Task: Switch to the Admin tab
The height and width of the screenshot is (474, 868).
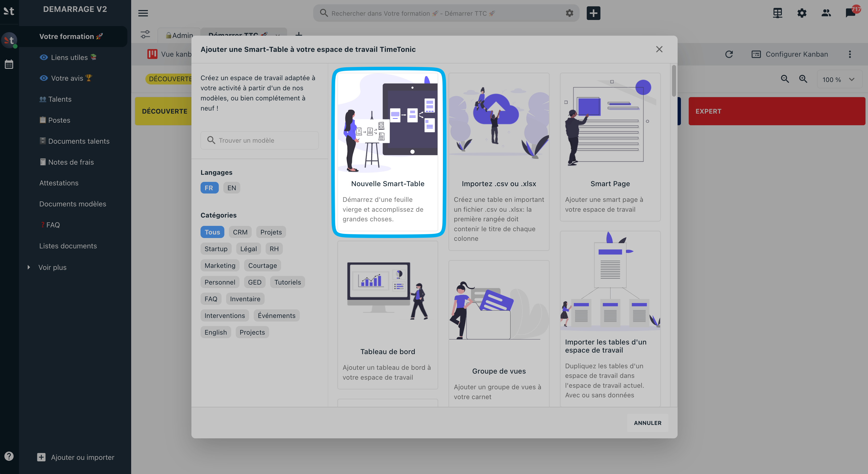Action: 179,35
